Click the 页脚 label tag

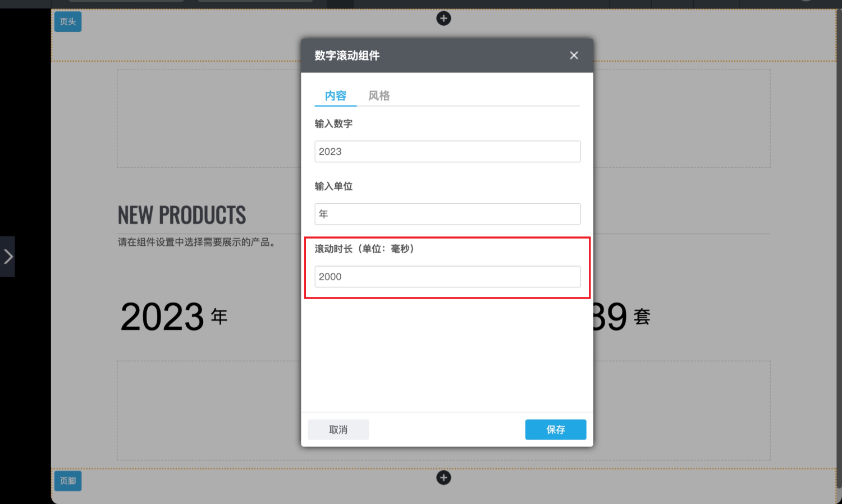pyautogui.click(x=68, y=481)
